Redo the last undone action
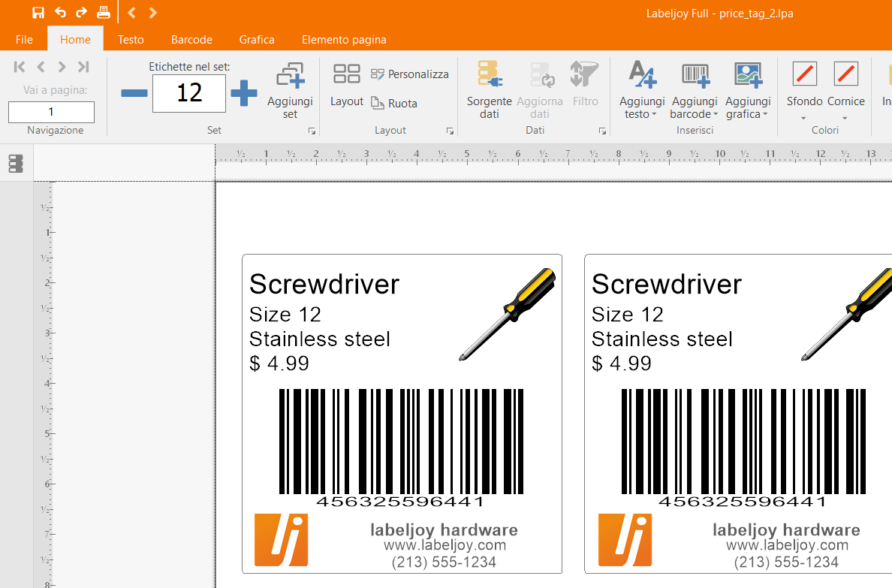 [x=81, y=13]
